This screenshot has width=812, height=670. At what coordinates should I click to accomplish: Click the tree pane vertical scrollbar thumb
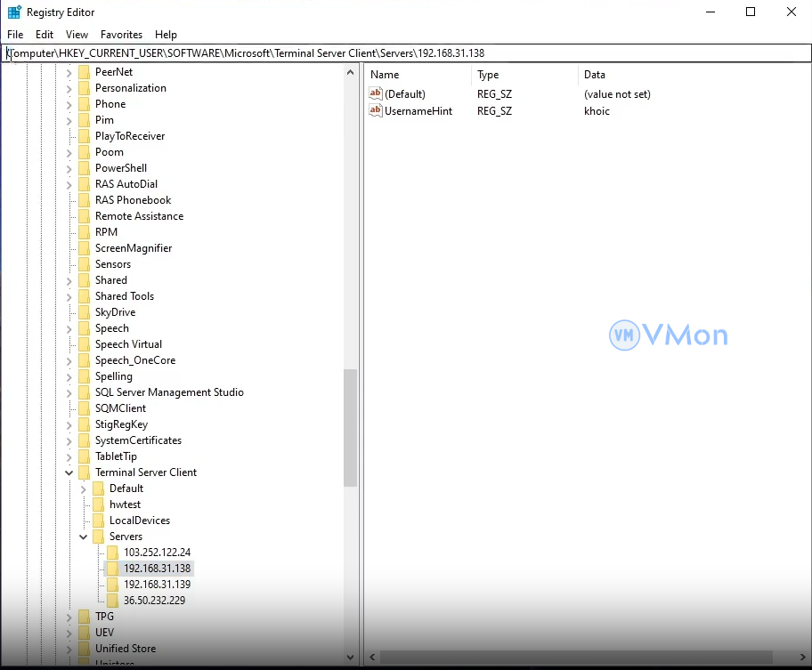coord(350,427)
